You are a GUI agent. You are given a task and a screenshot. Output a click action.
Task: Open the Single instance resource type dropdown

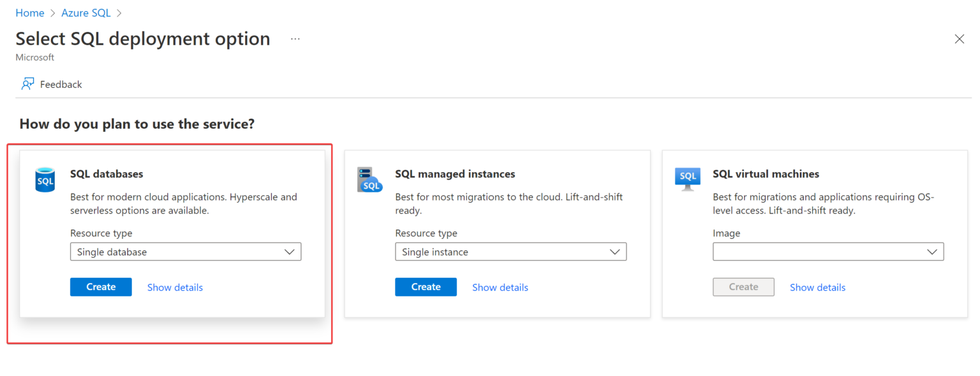click(x=510, y=251)
